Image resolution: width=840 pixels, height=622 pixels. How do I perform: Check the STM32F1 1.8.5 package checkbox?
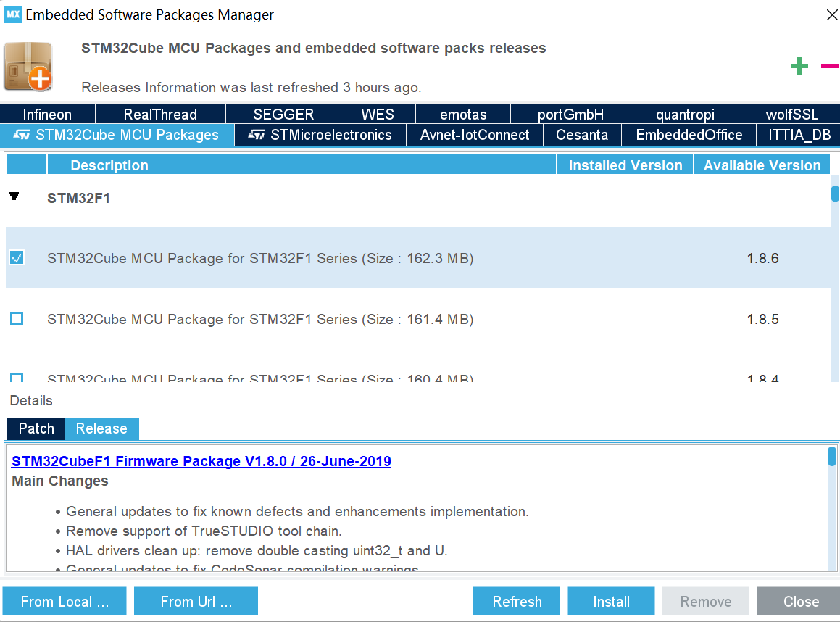point(17,318)
